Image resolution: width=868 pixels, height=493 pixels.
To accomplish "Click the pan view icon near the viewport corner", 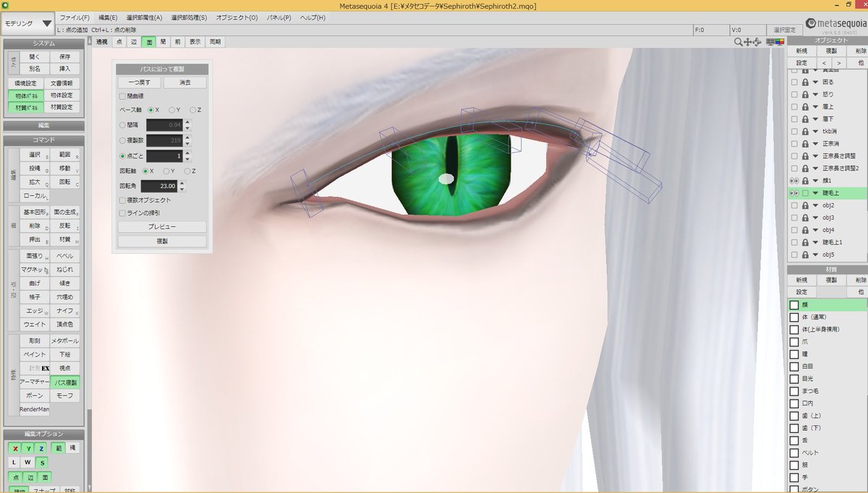I will coord(746,42).
